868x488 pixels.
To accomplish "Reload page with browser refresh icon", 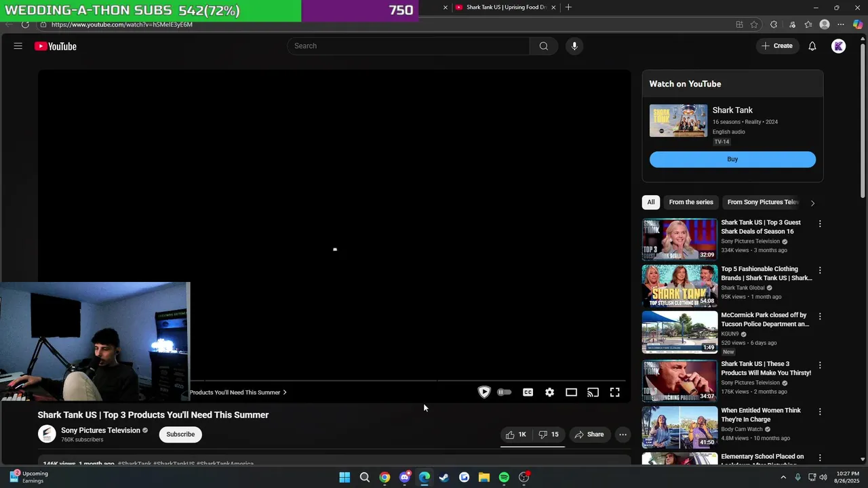I will click(25, 24).
